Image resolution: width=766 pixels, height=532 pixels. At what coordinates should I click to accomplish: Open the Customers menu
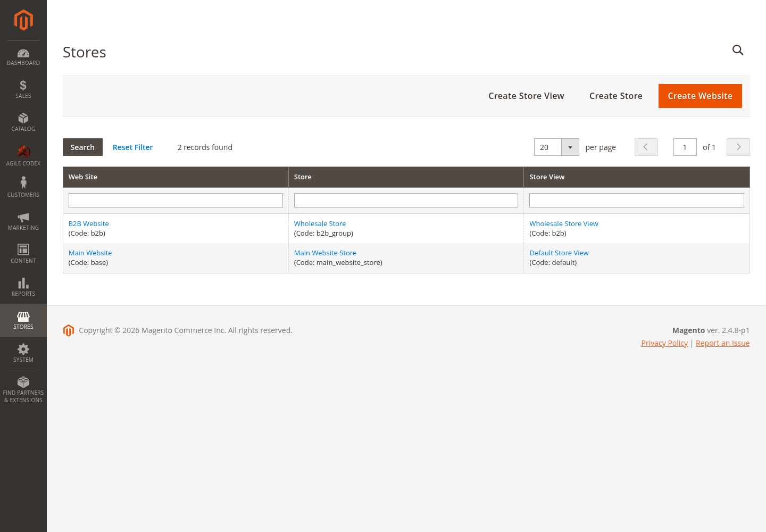[23, 188]
